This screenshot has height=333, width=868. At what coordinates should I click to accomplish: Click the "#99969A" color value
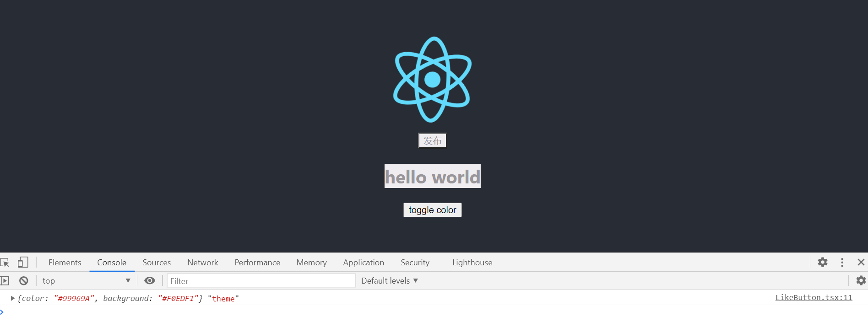[x=74, y=298]
